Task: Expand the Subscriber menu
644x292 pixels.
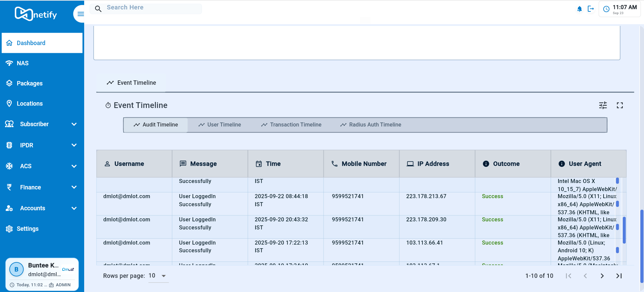Action: 42,124
